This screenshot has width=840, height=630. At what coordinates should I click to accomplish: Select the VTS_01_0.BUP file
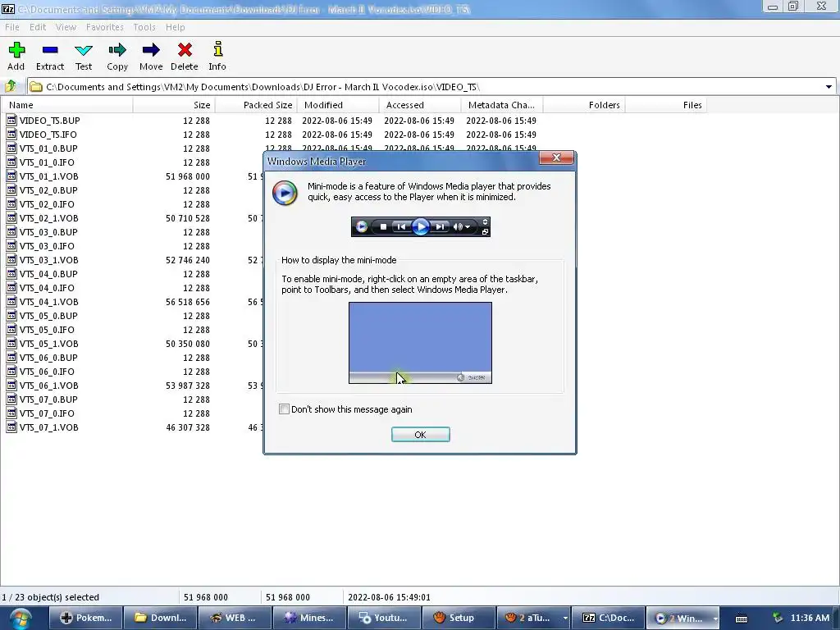(x=48, y=148)
